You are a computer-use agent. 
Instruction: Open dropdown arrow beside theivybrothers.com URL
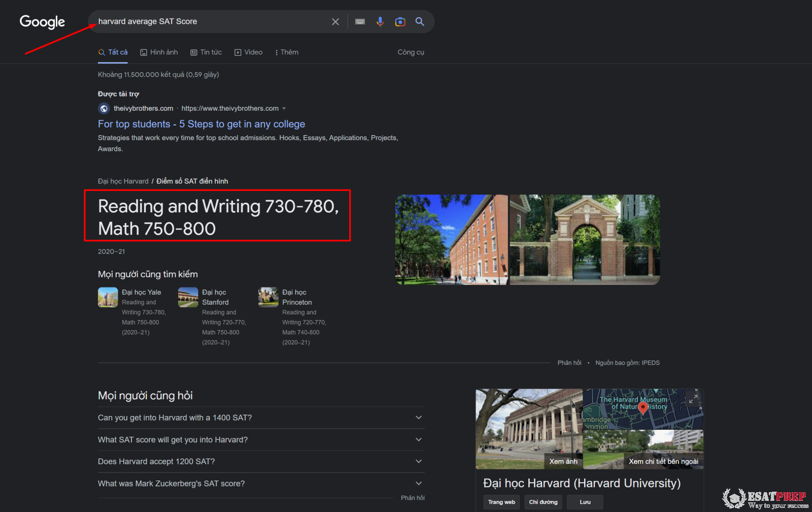coord(284,109)
